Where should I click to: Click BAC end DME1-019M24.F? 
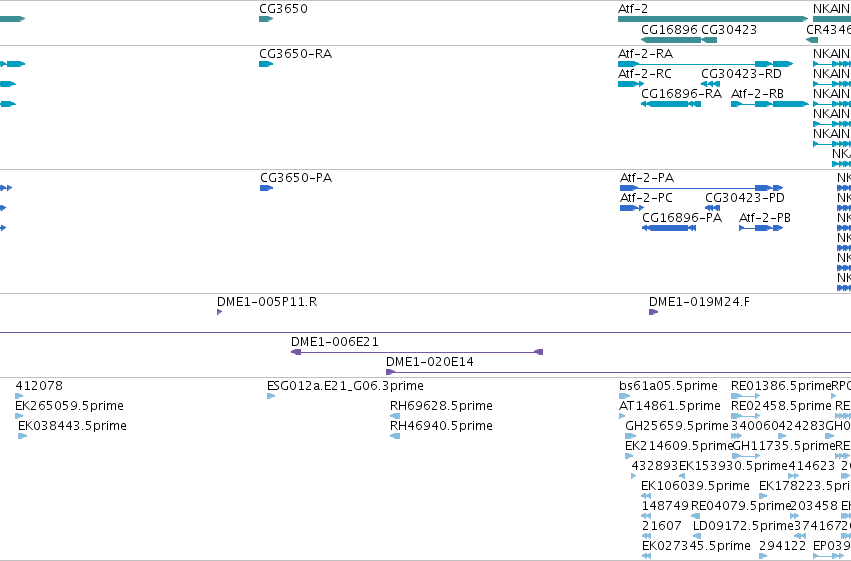coord(653,312)
